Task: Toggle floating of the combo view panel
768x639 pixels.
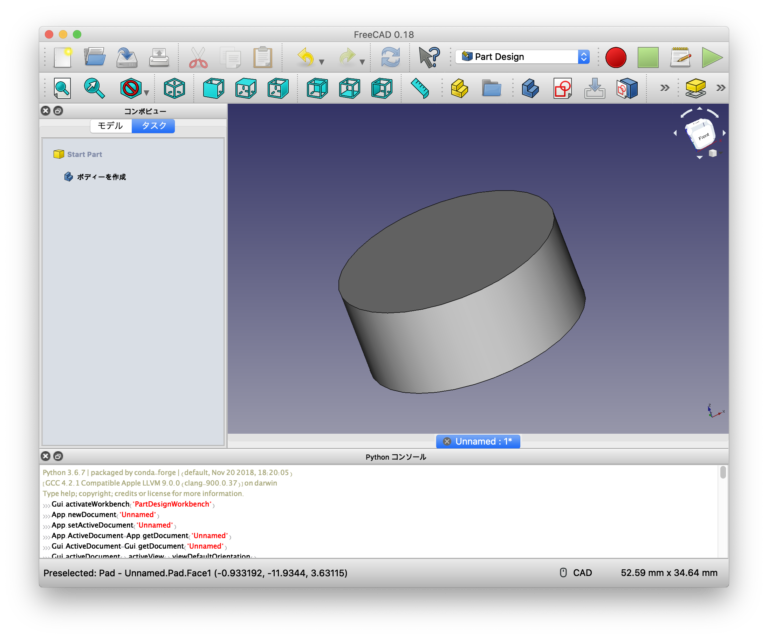Action: point(58,111)
